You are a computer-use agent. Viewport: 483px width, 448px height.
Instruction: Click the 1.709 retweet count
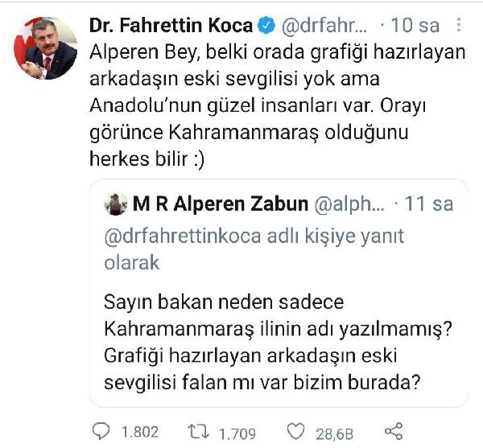[x=237, y=434]
